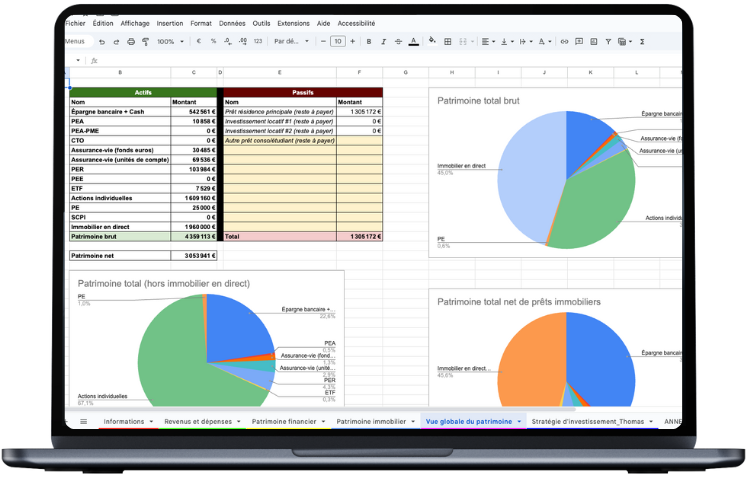Click 'Patrimoine total (hors immobilier en direct)' chart title
Image resolution: width=747 pixels, height=477 pixels.
tap(164, 284)
